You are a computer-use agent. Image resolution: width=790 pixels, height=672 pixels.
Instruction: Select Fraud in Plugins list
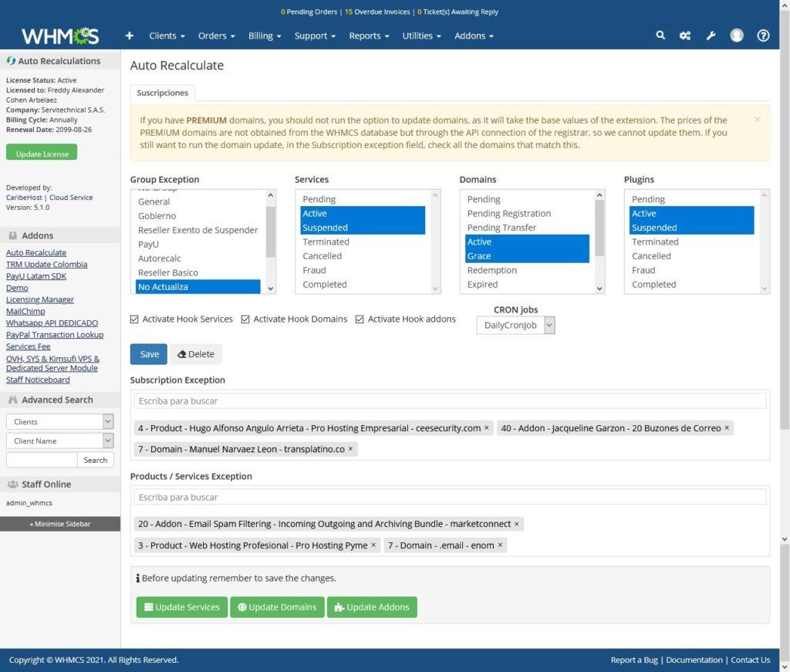click(x=692, y=270)
